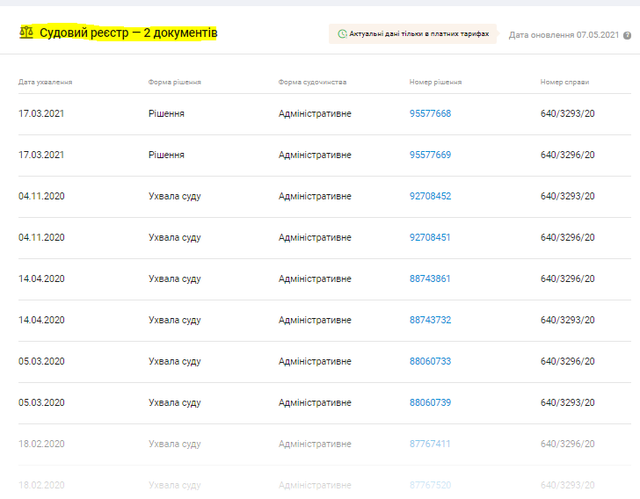This screenshot has height=499, width=640.
Task: View court ruling 92708451
Action: 430,238
